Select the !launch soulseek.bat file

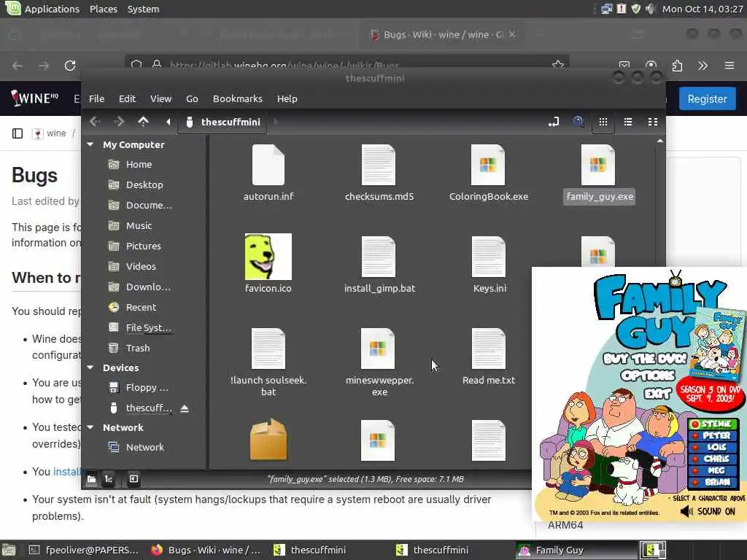coord(268,349)
